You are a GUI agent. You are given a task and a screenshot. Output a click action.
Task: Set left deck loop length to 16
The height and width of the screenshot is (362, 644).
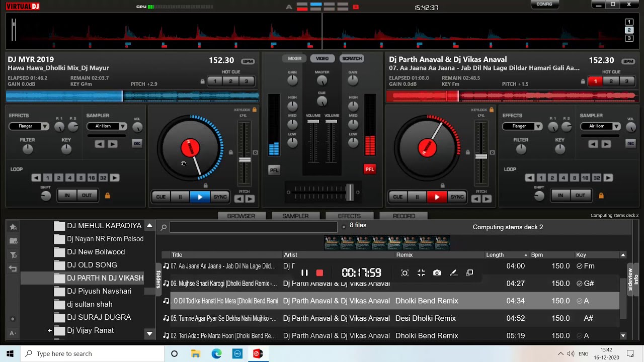click(92, 177)
